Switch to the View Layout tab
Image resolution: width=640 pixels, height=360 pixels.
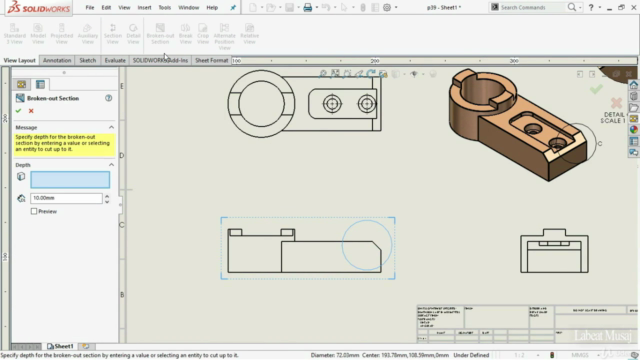click(x=20, y=60)
